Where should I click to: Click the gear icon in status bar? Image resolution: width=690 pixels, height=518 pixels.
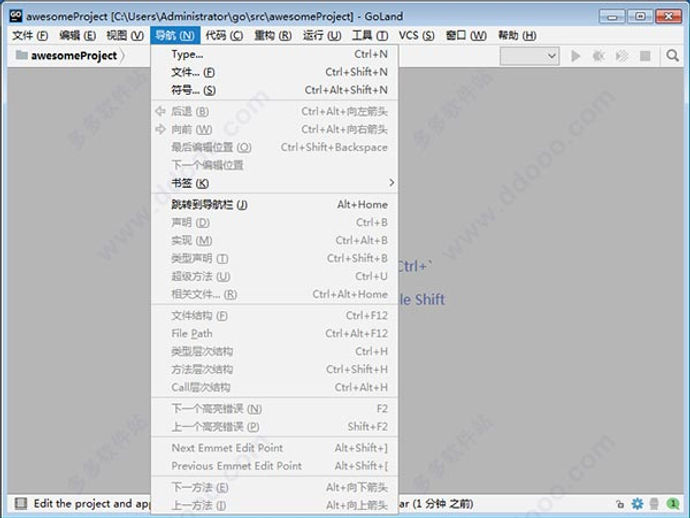[x=637, y=503]
